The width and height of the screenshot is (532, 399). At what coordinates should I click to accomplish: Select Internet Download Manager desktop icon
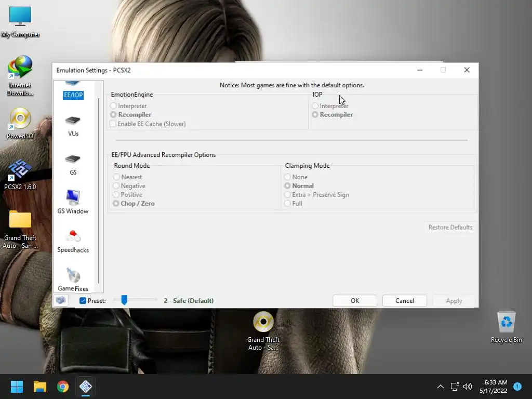click(x=20, y=76)
